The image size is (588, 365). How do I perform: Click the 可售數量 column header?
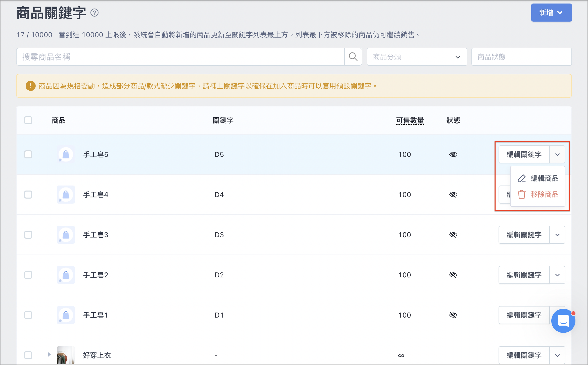click(410, 120)
